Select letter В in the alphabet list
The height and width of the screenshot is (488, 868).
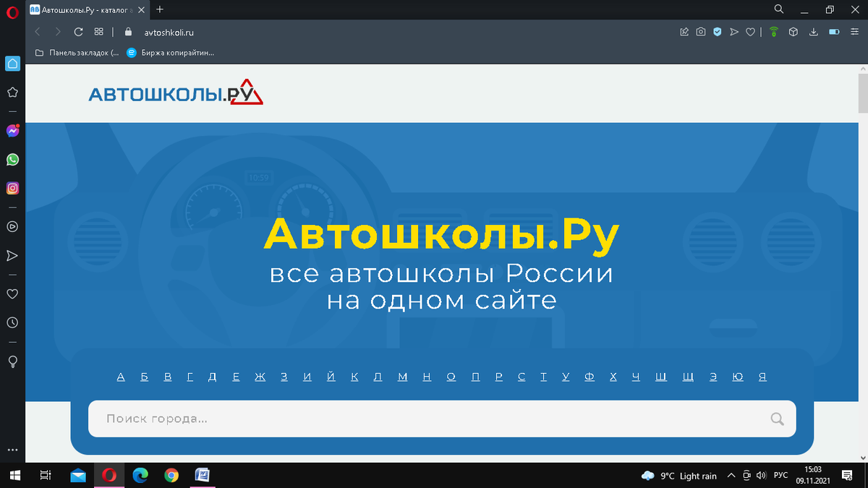[x=168, y=377]
